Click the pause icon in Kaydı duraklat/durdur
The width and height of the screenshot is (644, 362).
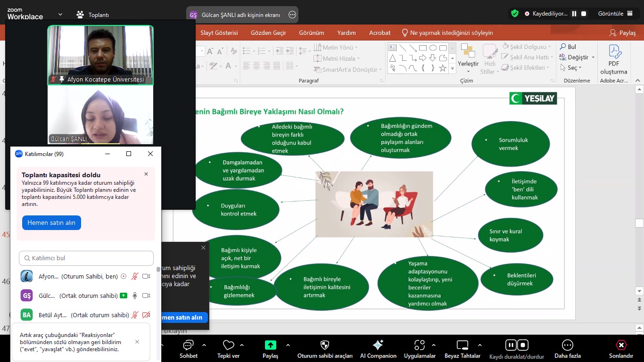(x=511, y=345)
